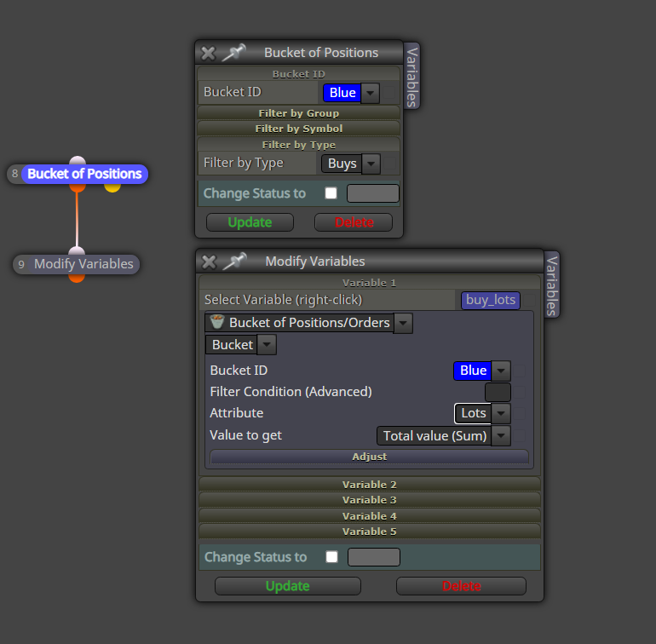Screen dimensions: 656x644
Task: Pin the Modify Variables panel
Action: coord(234,262)
